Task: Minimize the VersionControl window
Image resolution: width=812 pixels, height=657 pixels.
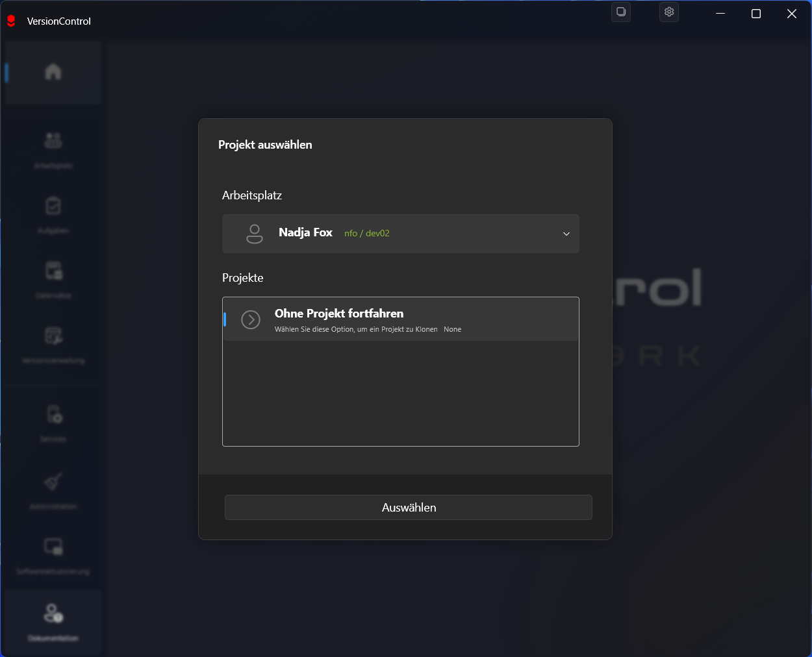Action: point(720,14)
